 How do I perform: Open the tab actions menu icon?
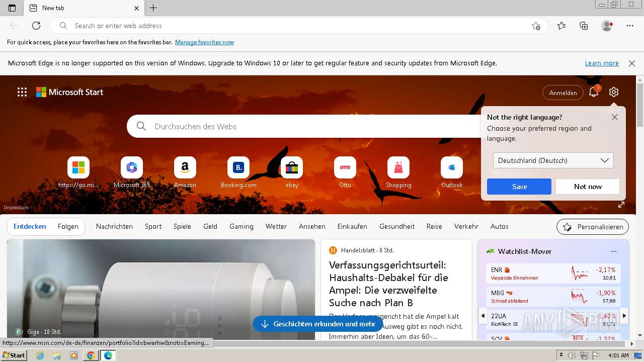(x=12, y=8)
